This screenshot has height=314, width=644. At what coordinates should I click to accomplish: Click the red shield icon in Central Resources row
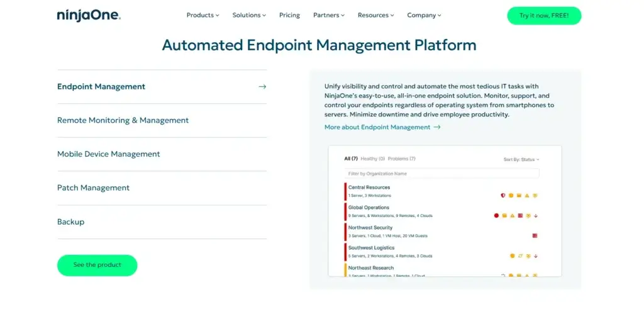tap(502, 195)
